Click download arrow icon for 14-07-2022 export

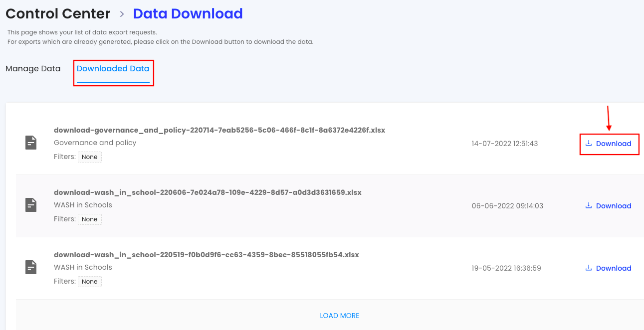(589, 143)
